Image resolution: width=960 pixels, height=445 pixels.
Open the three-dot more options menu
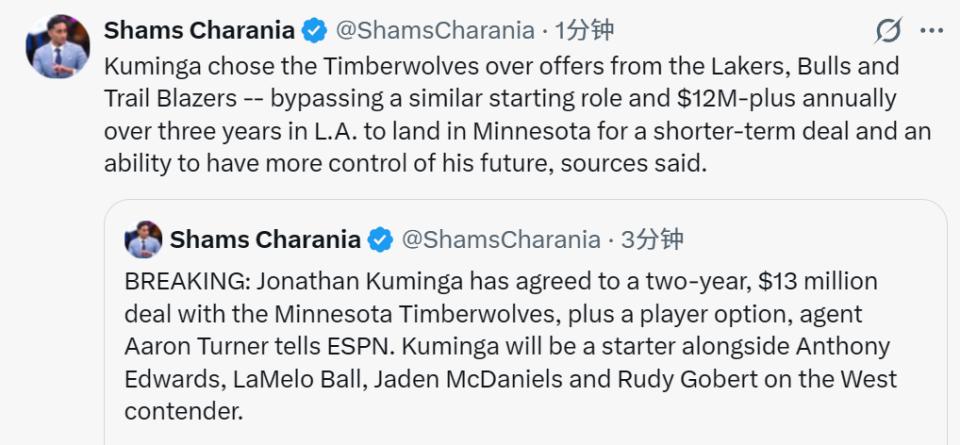point(932,30)
